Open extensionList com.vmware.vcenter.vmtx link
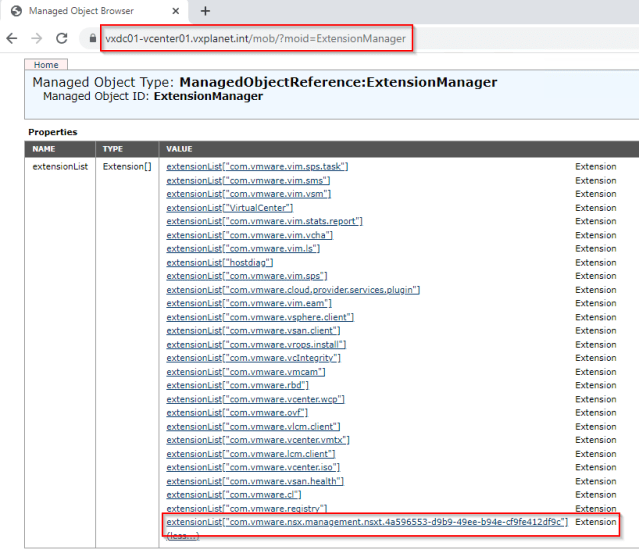This screenshot has width=639, height=557. 258,440
